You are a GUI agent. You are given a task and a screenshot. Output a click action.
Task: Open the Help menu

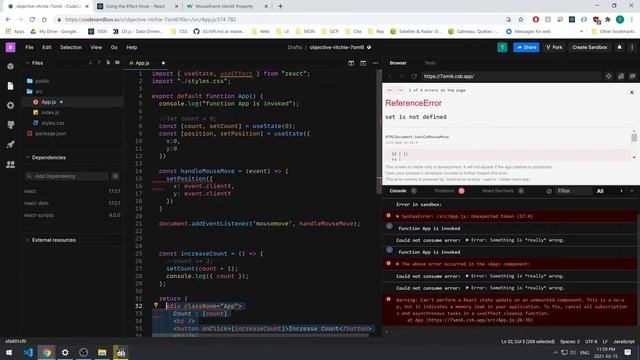tap(131, 47)
